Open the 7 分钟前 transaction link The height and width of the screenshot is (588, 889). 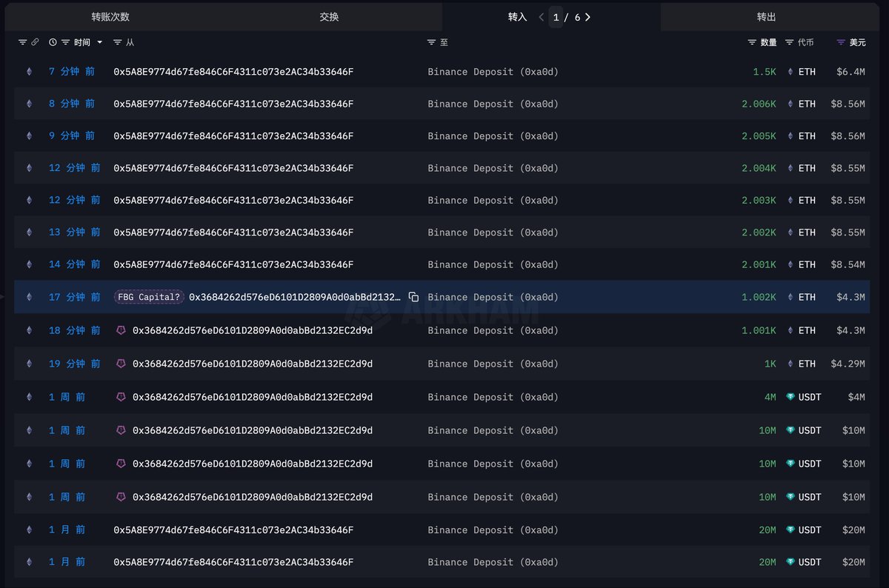(x=72, y=72)
